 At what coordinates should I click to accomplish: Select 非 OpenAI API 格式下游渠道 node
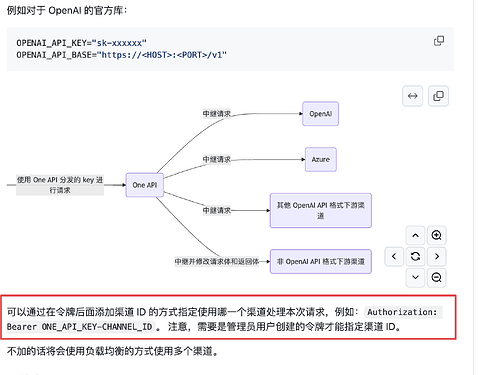click(321, 262)
